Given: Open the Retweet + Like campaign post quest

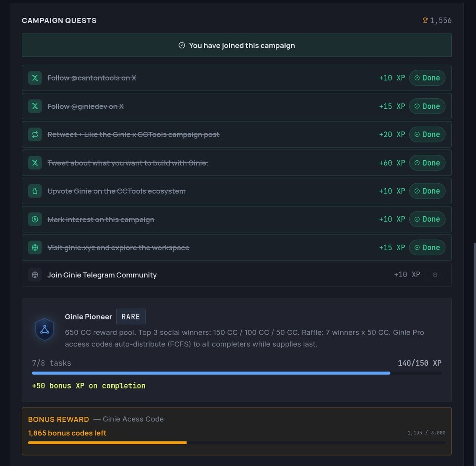Looking at the screenshot, I should pos(236,135).
